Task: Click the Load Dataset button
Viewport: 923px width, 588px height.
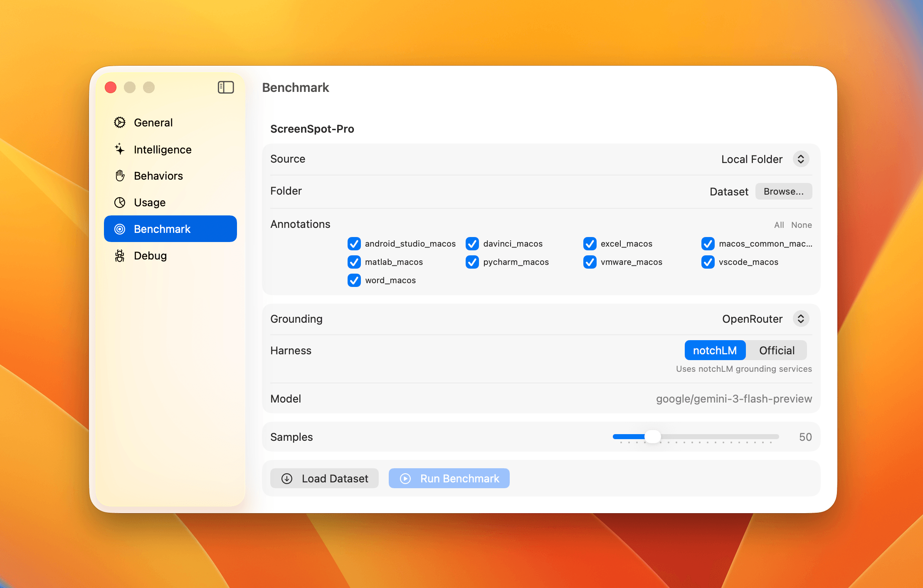Action: [324, 479]
